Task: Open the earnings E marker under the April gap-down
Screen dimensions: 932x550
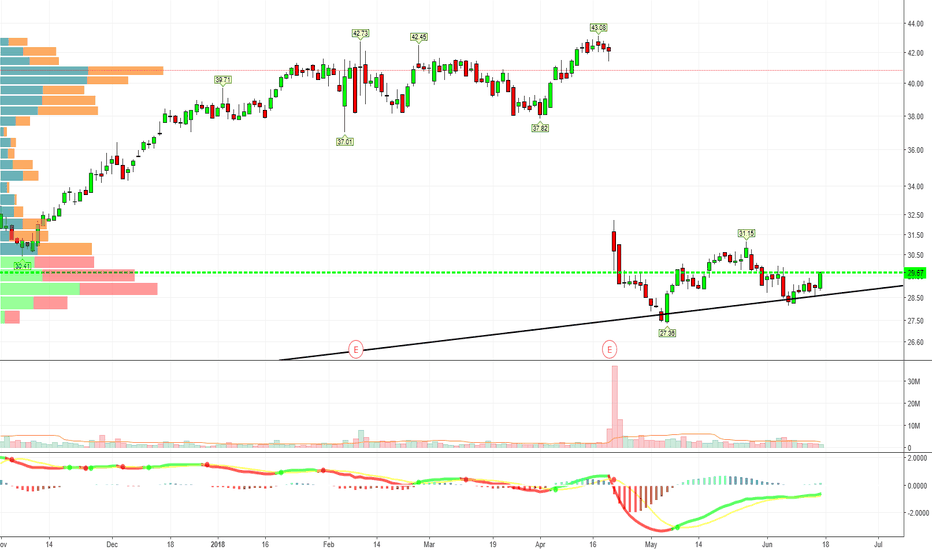Action: point(609,349)
